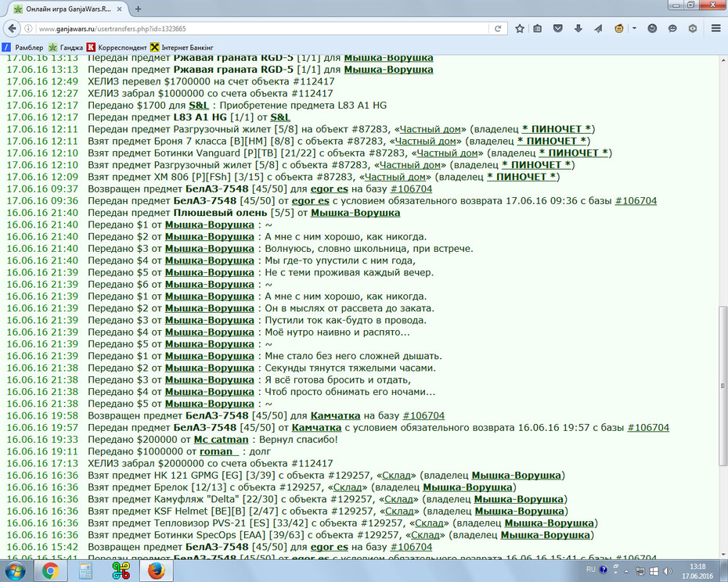728x582 pixels.
Task: Open Склад link in KSF Helmet row
Action: pyautogui.click(x=399, y=512)
